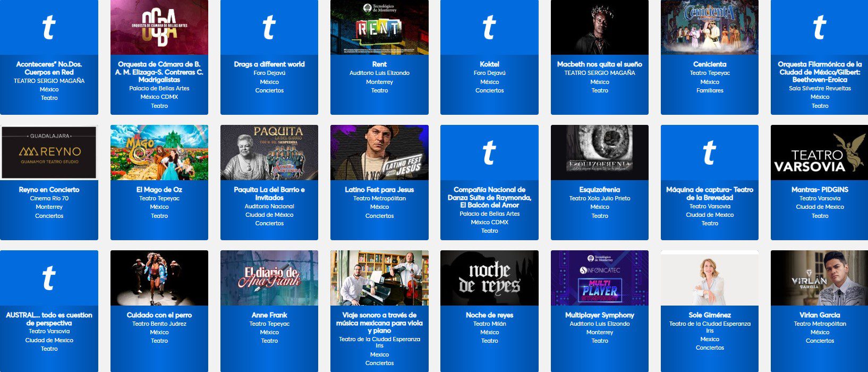Open the Viaje sonoro a través de música mexicana title
This screenshot has width=868, height=372.
(x=379, y=323)
